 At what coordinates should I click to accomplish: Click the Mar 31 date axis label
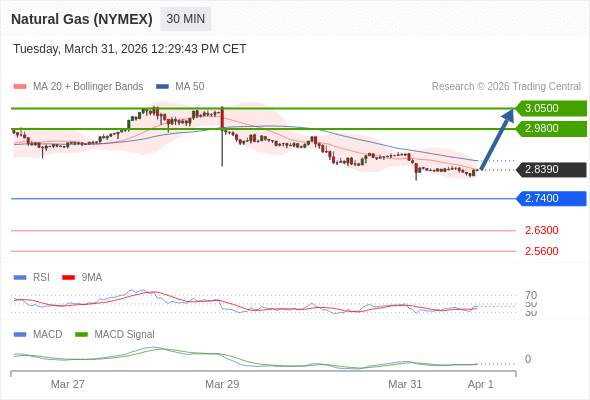tap(405, 384)
